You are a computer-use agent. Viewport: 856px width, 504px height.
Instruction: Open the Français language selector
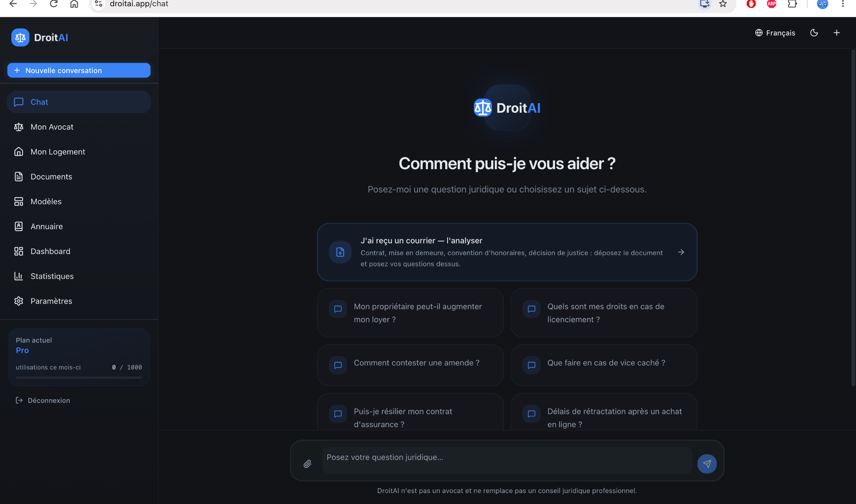point(775,33)
